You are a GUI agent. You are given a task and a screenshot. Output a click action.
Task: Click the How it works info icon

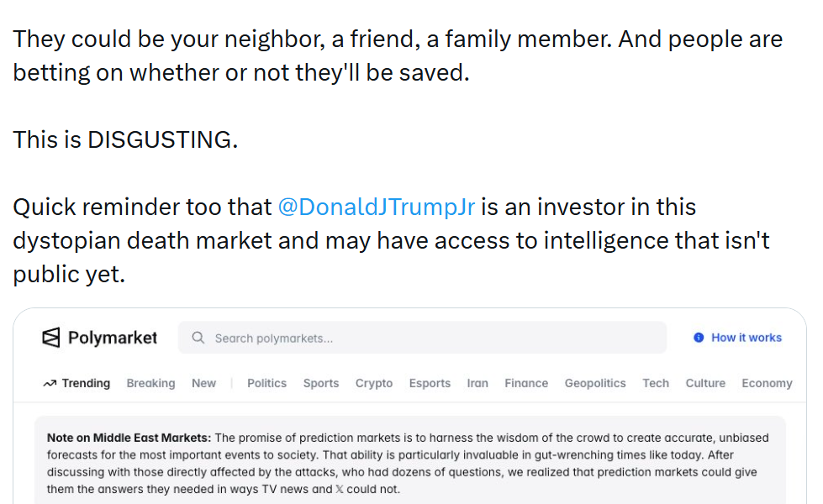(x=699, y=338)
